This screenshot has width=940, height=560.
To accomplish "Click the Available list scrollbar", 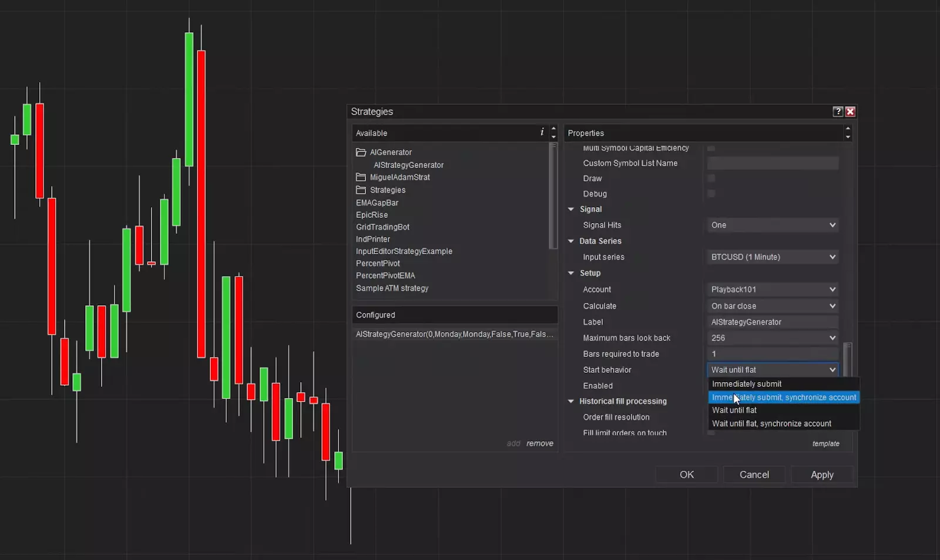I will click(553, 196).
